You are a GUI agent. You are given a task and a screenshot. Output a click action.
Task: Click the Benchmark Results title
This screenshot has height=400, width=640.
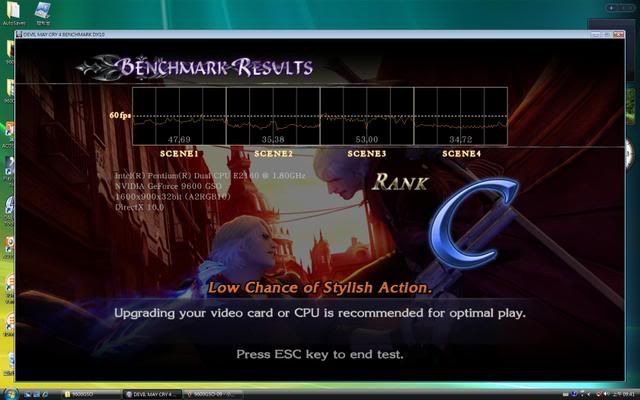pyautogui.click(x=196, y=67)
